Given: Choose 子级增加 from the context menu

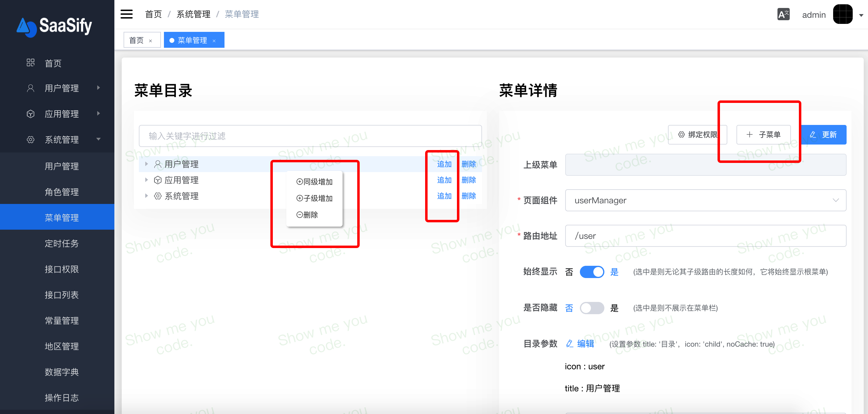Looking at the screenshot, I should click(314, 198).
